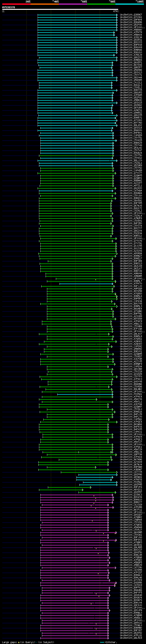Select hit label UniRef100_A7XVK0
This screenshot has width=146, height=644.
[131, 120]
